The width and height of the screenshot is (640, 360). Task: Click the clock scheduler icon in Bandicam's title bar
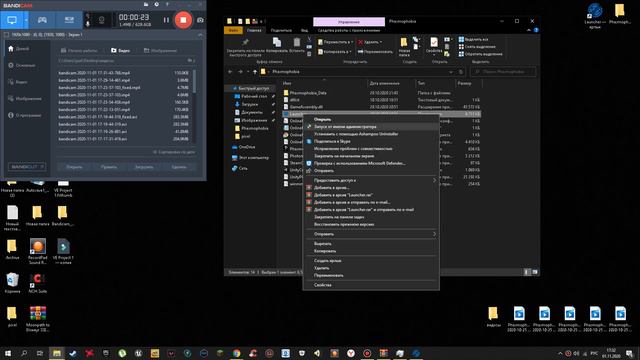point(156,4)
